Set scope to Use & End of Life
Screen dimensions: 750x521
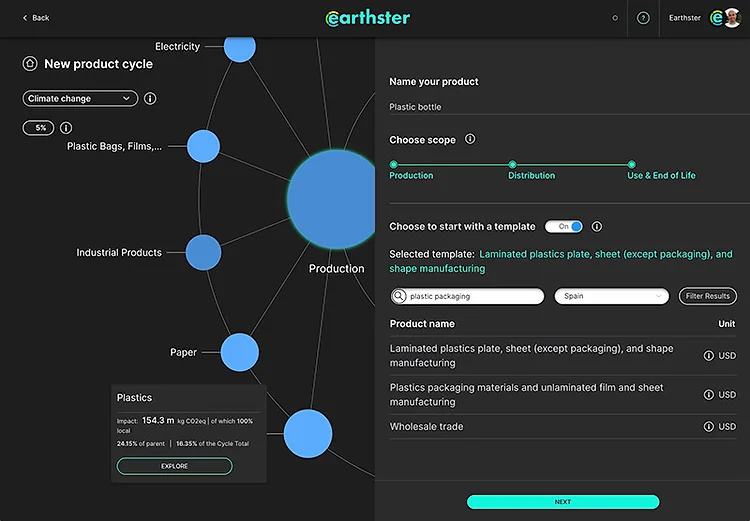coord(631,165)
